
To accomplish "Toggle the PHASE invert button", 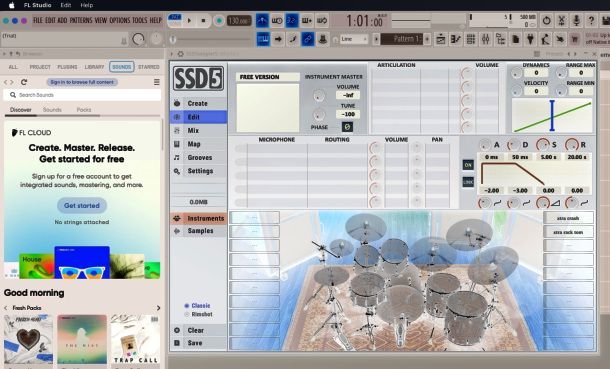I will [347, 127].
